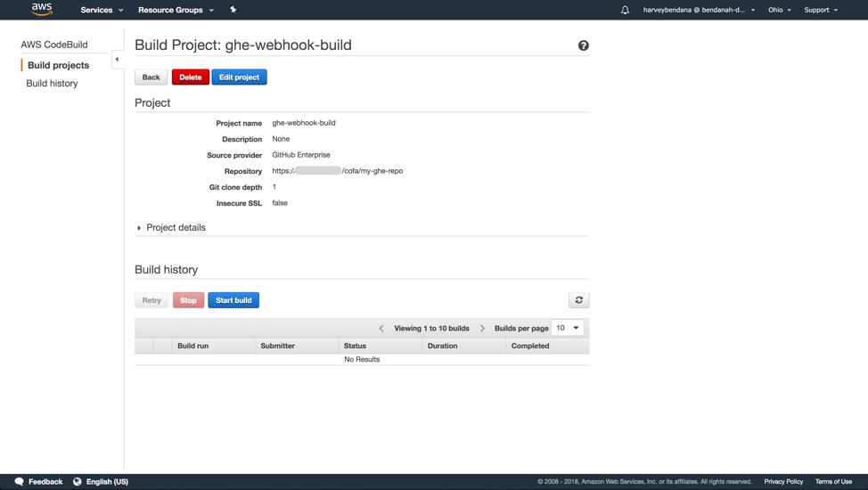The image size is (868, 490).
Task: Go to previous page of builds
Action: click(x=381, y=329)
